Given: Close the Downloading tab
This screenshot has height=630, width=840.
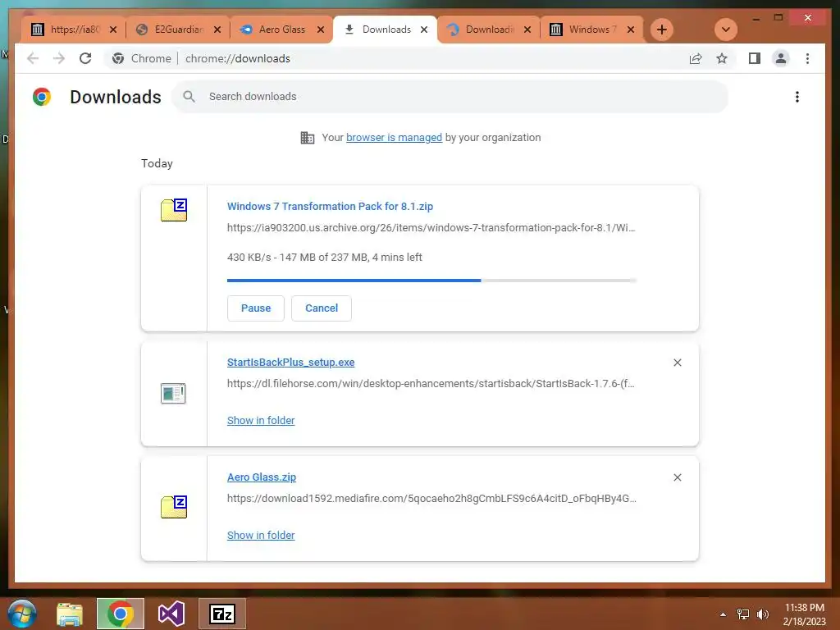Looking at the screenshot, I should [527, 30].
